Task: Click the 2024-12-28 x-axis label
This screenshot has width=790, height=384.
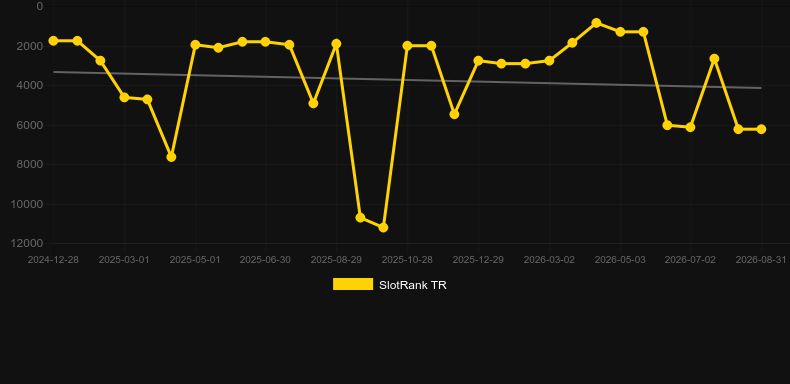Action: coord(53,260)
